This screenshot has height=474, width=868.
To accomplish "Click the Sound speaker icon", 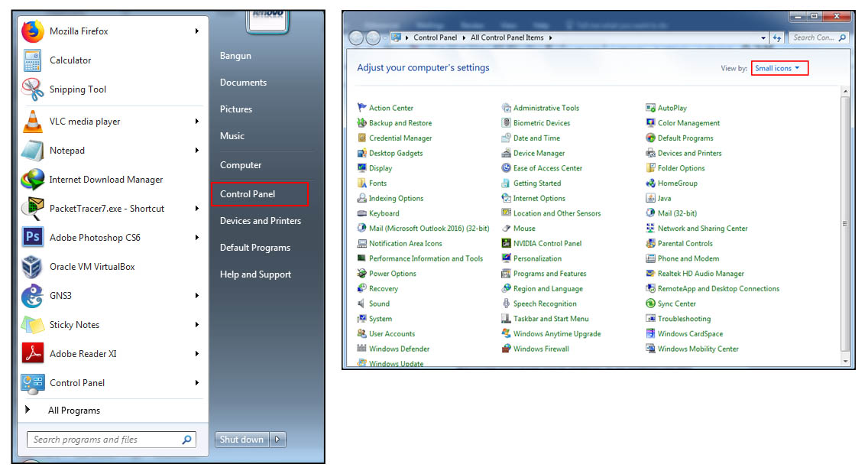I will pyautogui.click(x=362, y=304).
